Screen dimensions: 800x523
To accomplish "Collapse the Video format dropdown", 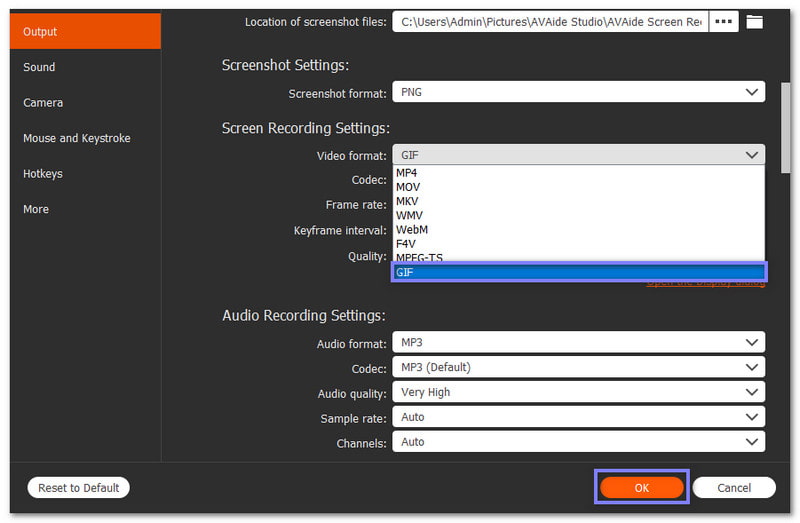I will click(578, 155).
